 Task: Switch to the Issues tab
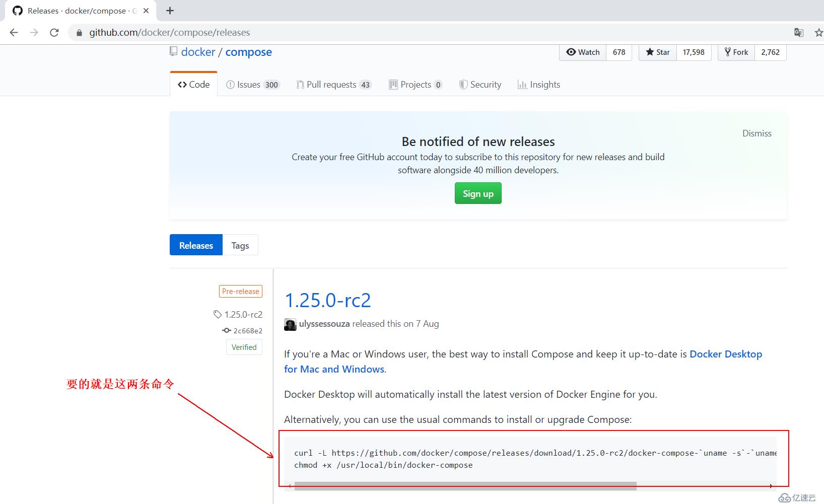pos(252,85)
